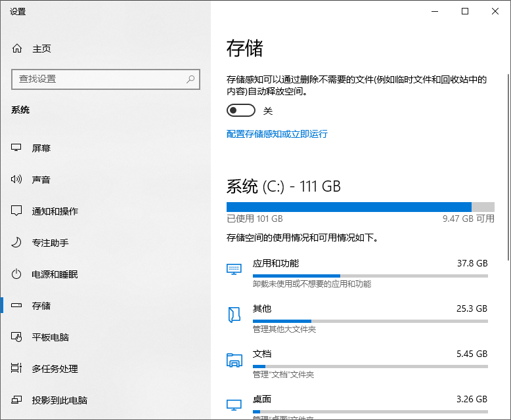Toggle the 存储感知 switch on
511x420 pixels.
[241, 110]
